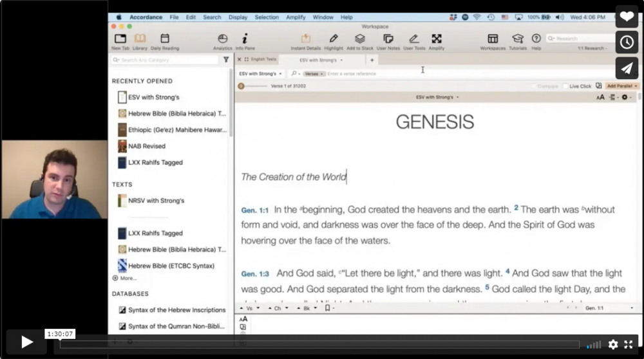Open User Notes icon
Image resolution: width=644 pixels, height=359 pixels.
(388, 41)
